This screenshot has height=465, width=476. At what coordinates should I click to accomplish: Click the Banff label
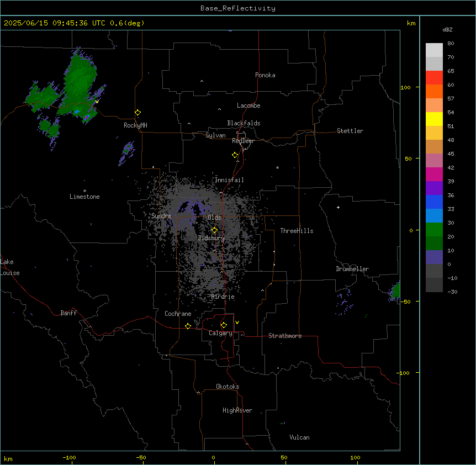68,313
